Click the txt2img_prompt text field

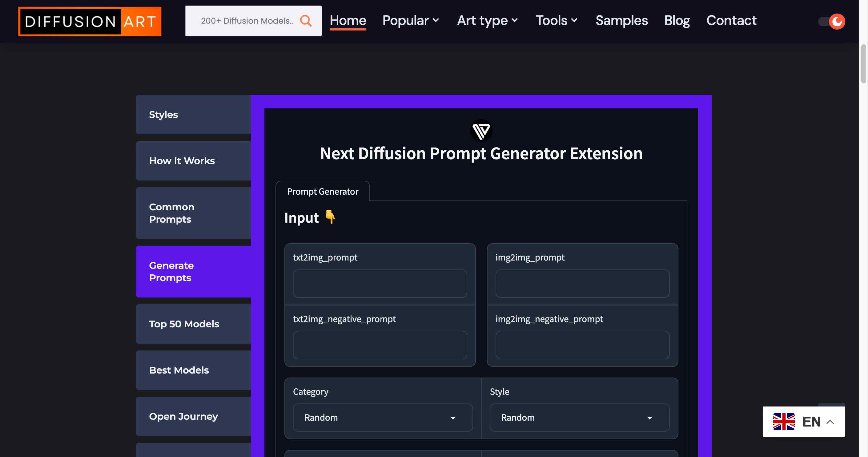click(x=380, y=283)
